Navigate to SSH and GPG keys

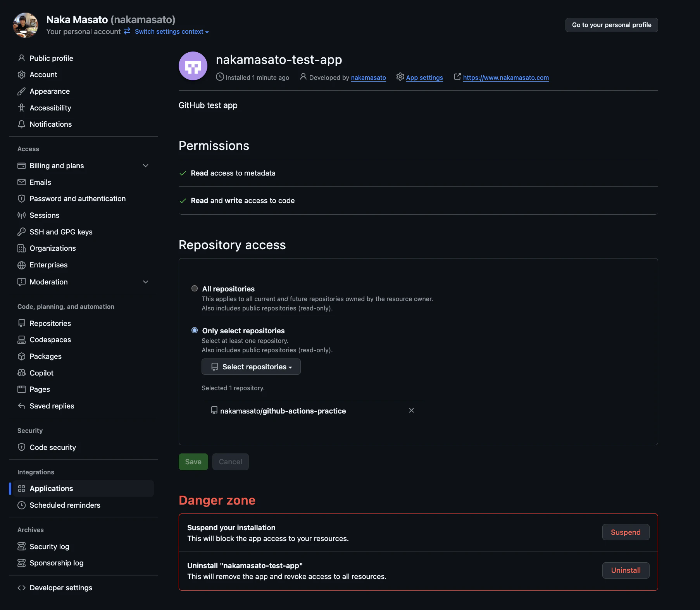tap(61, 232)
